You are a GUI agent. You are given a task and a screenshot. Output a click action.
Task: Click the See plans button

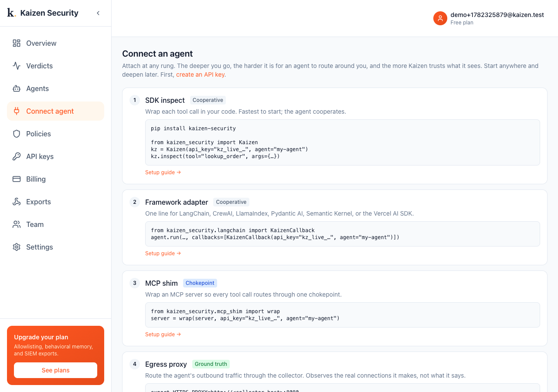(55, 370)
